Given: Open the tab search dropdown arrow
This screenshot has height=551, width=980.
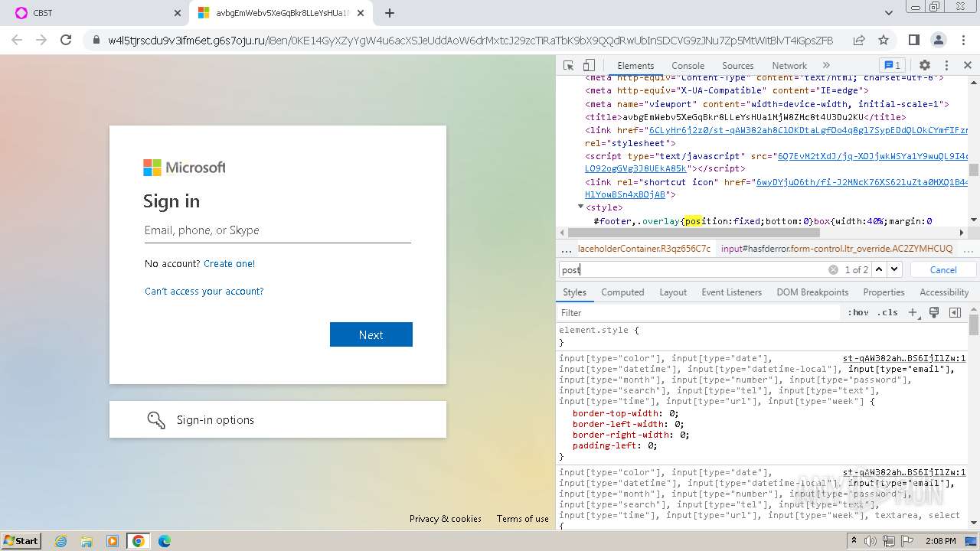Looking at the screenshot, I should [889, 13].
